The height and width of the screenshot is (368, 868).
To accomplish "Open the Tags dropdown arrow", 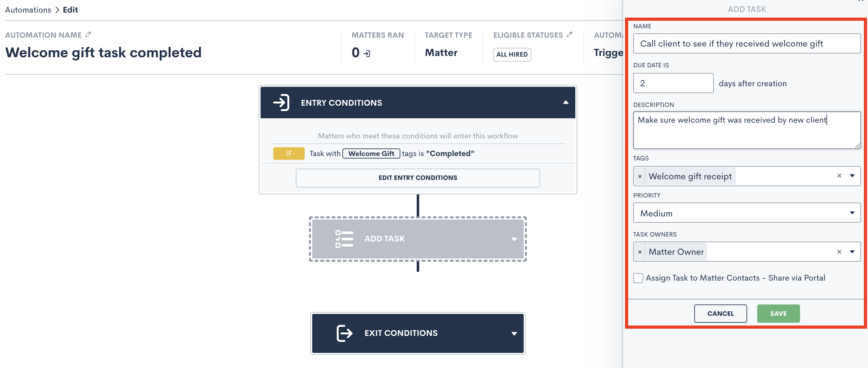I will point(852,176).
